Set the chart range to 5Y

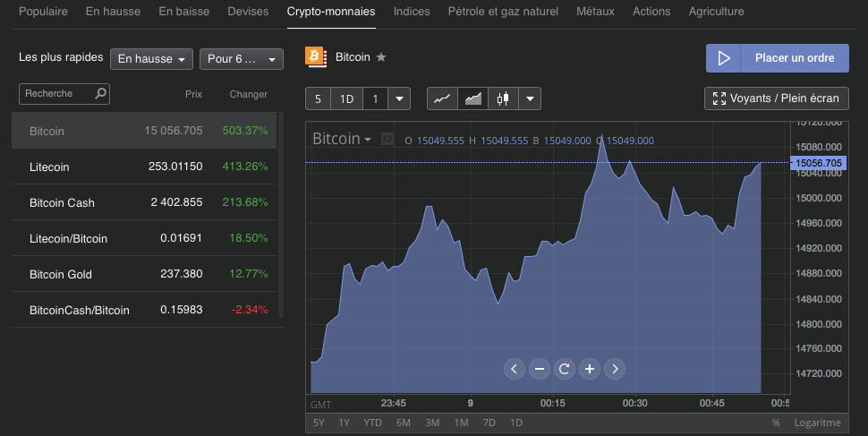click(319, 423)
